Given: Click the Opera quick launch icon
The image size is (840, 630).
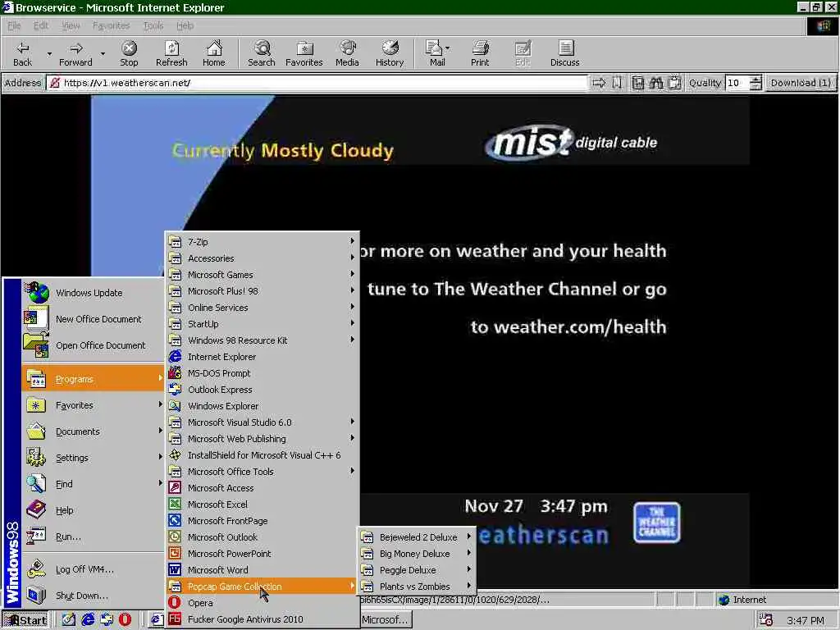Looking at the screenshot, I should tap(125, 620).
